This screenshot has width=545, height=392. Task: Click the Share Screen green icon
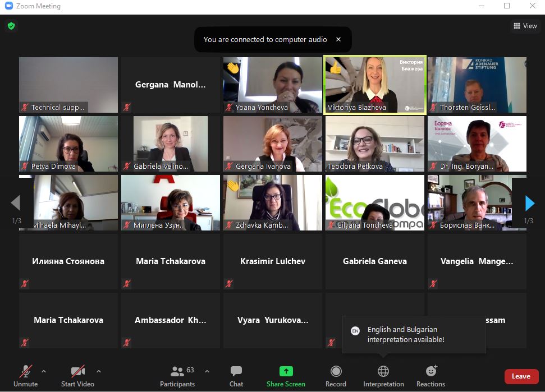tap(286, 371)
